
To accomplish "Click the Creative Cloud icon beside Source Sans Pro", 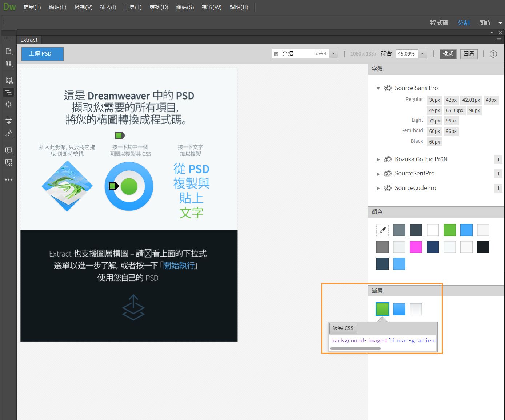I will 388,88.
